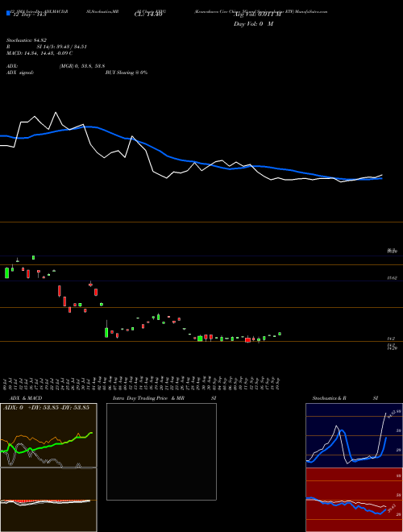Image resolution: width=403 pixels, height=532 pixels.
Task: Open the navy Stochastics chart panel
Action: (x=354, y=435)
